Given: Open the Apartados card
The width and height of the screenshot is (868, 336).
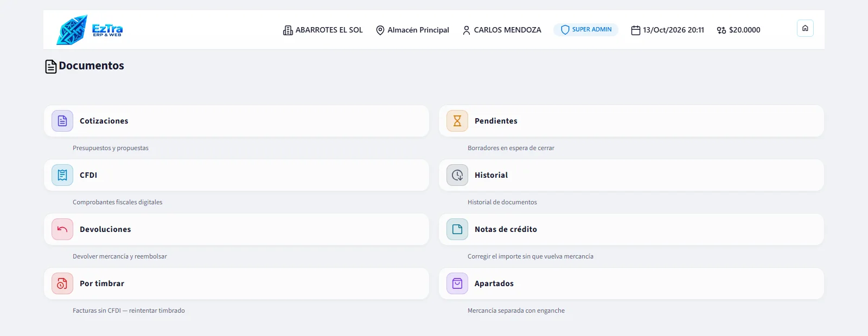Looking at the screenshot, I should (631, 283).
